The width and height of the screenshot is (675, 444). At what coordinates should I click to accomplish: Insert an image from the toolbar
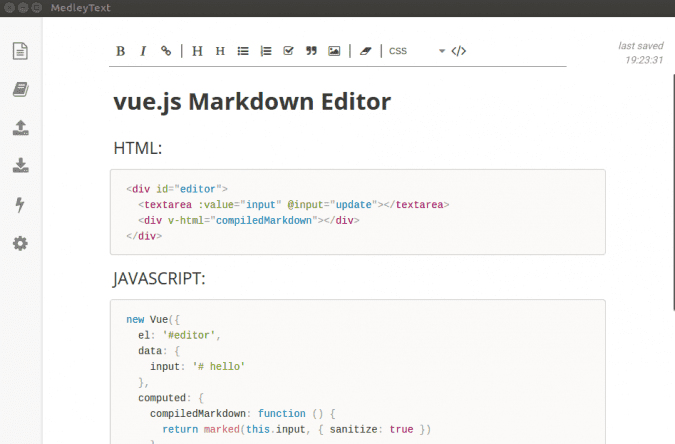(x=334, y=51)
